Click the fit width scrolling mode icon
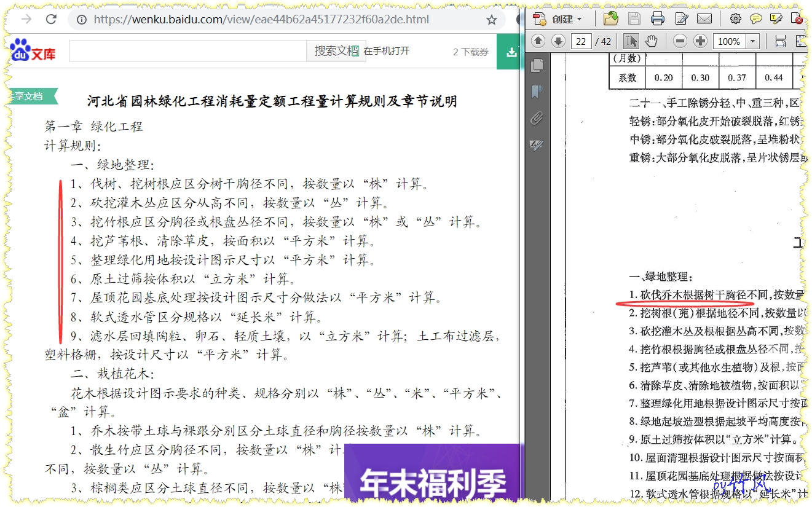This screenshot has height=507, width=812. pos(781,41)
